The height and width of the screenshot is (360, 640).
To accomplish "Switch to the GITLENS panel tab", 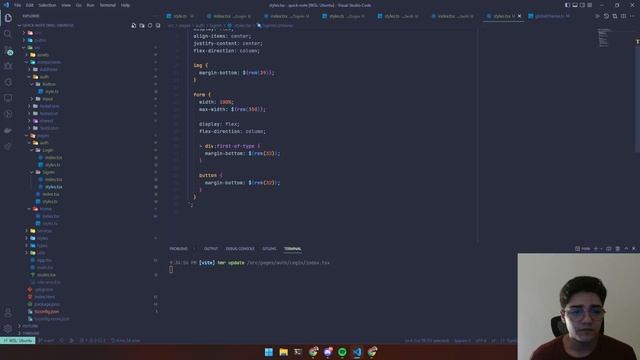I will (x=269, y=249).
